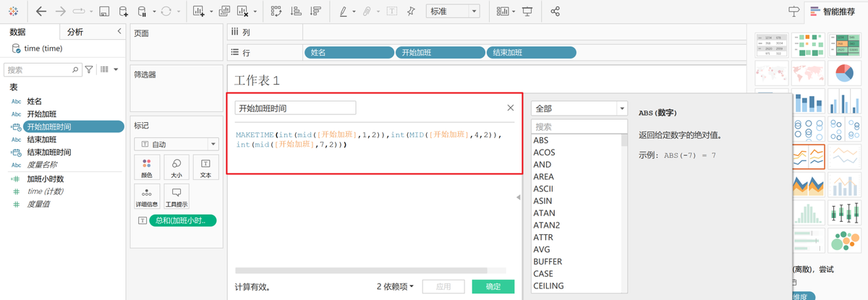Click the function search box
This screenshot has width=868, height=300.
click(579, 127)
